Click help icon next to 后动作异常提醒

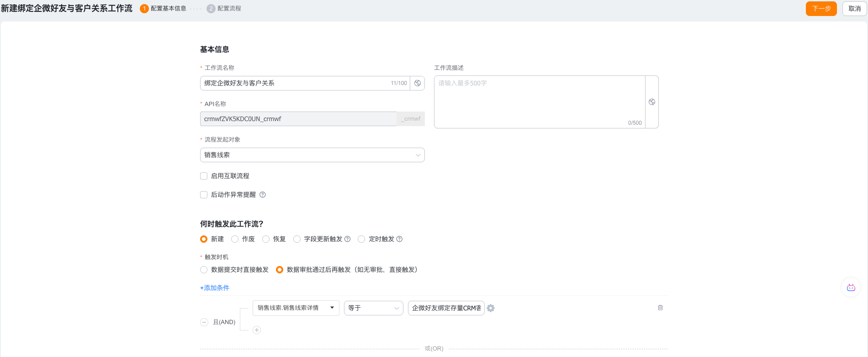click(x=263, y=195)
